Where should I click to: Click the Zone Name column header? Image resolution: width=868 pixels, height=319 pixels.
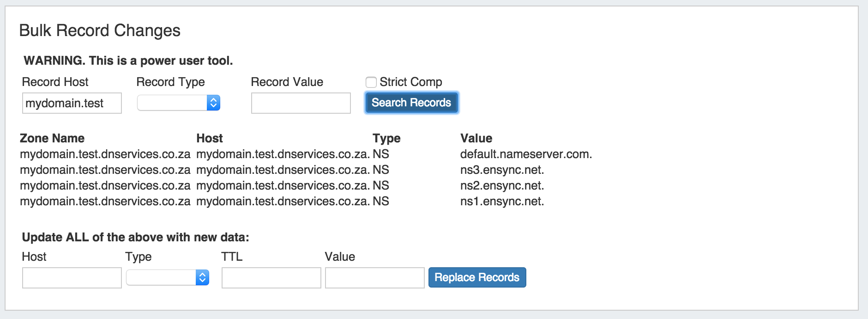[x=52, y=138]
